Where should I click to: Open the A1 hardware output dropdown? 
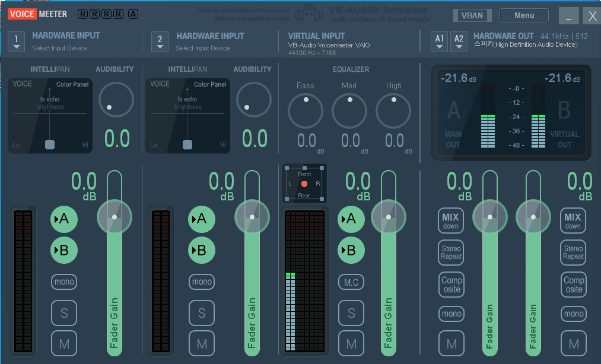(439, 41)
